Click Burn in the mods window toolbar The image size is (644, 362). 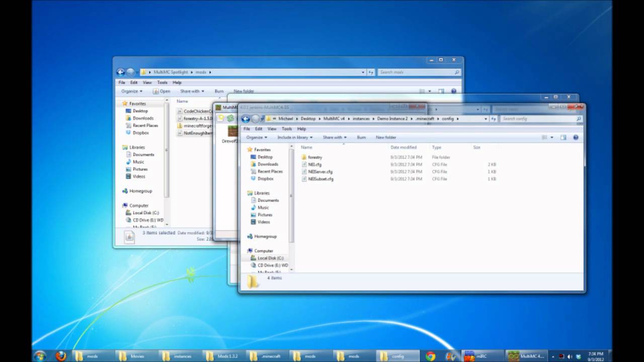click(x=219, y=92)
